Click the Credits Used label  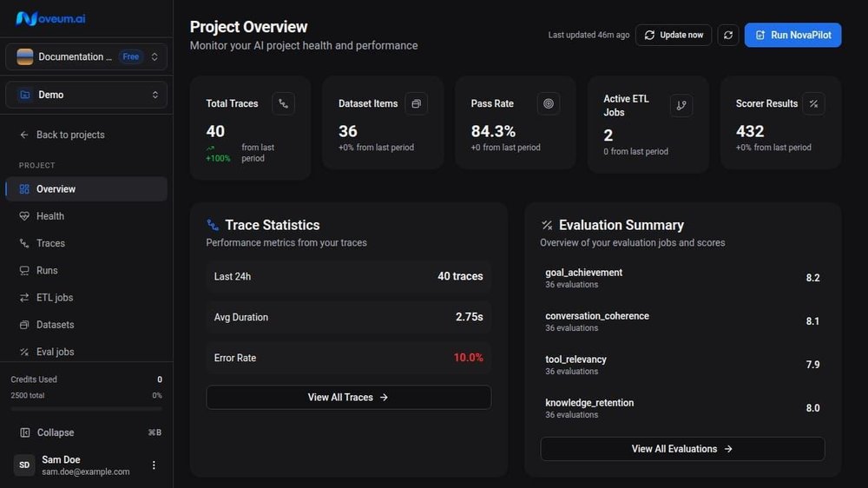[34, 379]
